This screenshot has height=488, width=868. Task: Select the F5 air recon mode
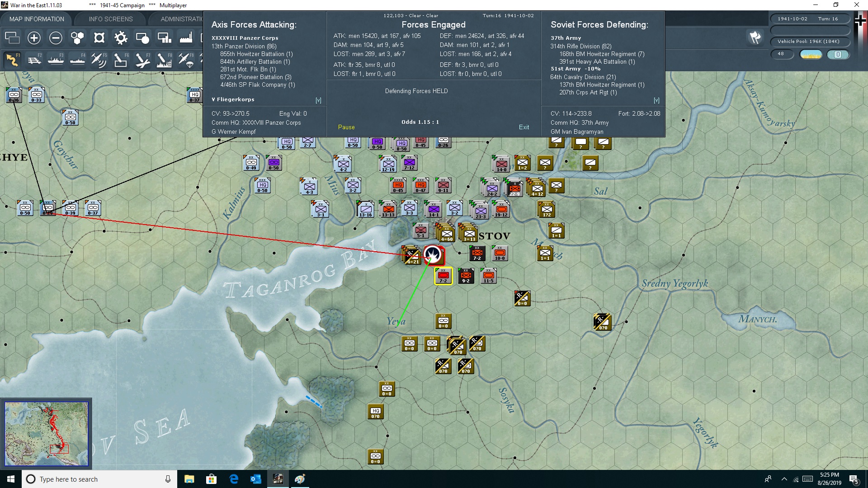click(99, 60)
